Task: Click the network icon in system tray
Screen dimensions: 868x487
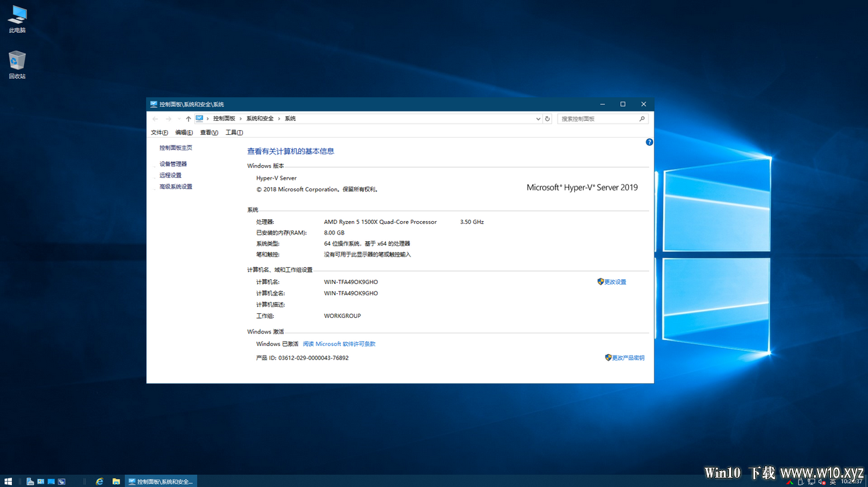Action: coord(812,481)
